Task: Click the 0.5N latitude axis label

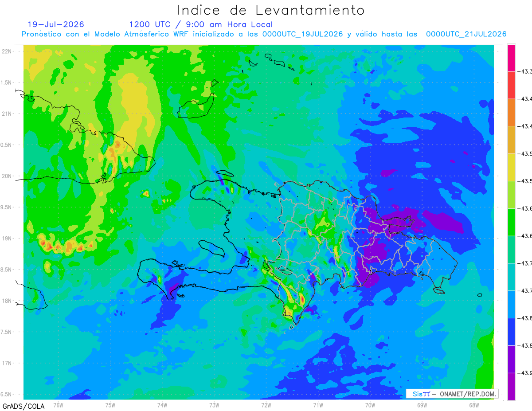Action: coord(6,145)
